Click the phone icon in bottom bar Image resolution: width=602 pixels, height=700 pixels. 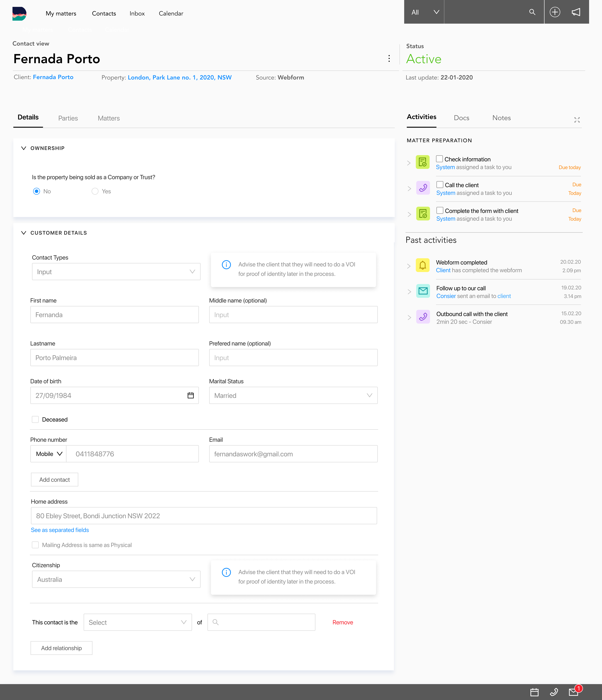554,692
